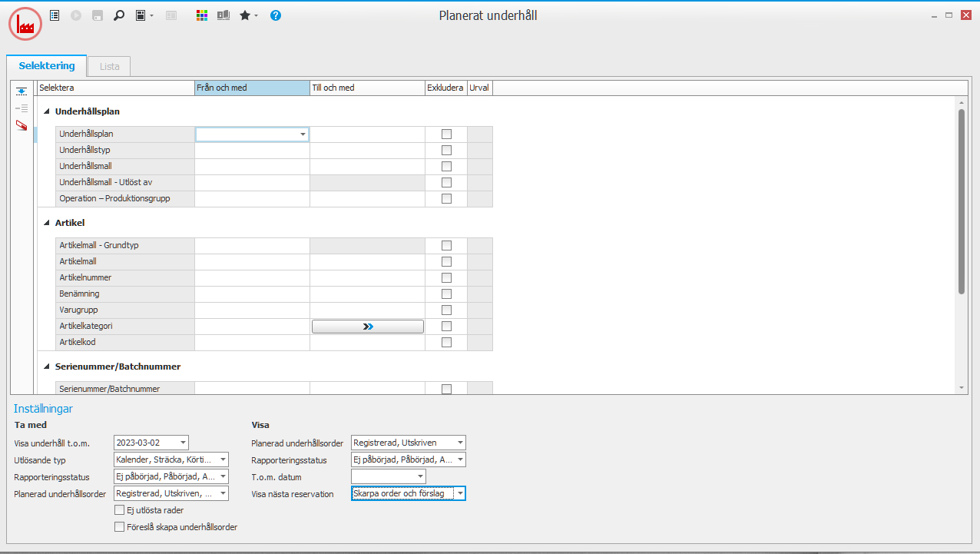The image size is (980, 554).
Task: Select the Selektering tab
Action: pos(47,66)
